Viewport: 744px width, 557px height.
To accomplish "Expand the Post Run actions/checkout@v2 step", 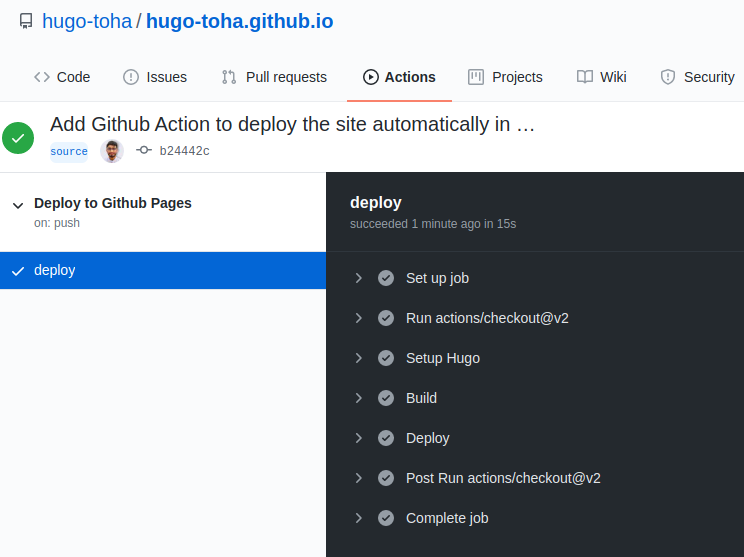I will 359,478.
